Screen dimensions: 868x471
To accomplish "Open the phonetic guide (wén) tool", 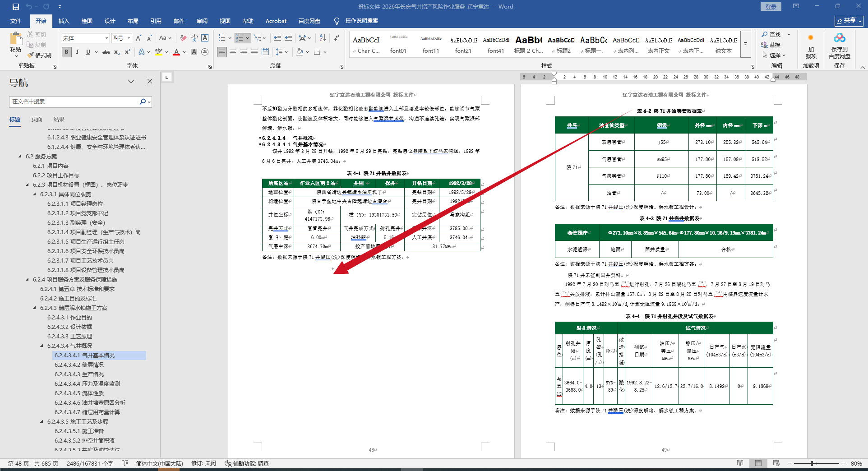I will click(194, 38).
